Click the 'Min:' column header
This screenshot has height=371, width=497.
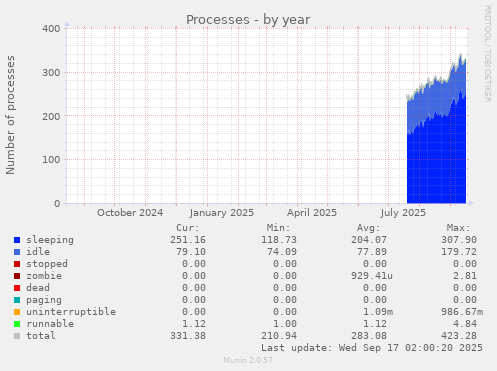pyautogui.click(x=278, y=228)
